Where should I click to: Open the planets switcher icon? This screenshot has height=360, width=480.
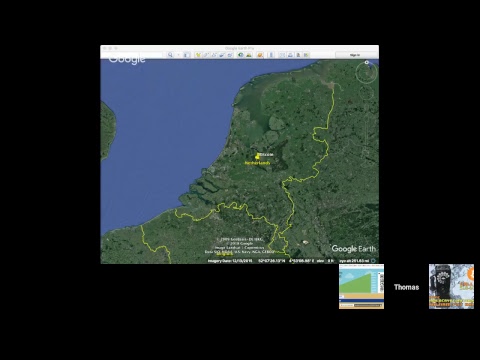[x=260, y=55]
